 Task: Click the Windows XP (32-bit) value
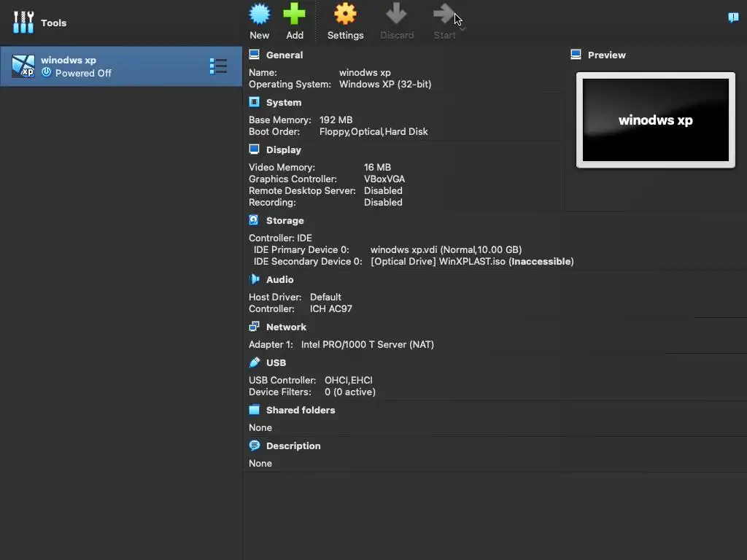tap(385, 85)
